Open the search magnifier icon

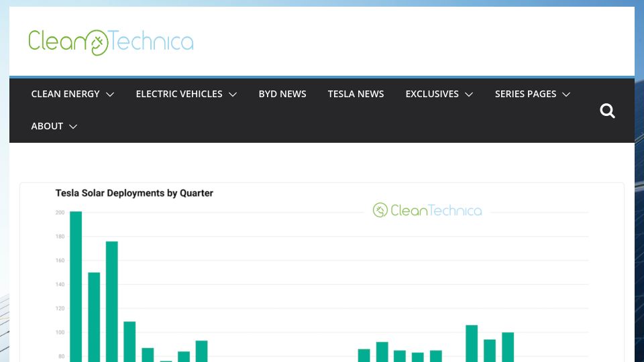(607, 111)
